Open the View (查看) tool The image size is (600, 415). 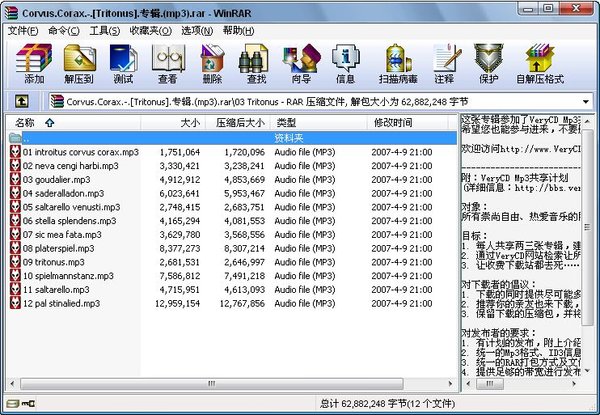point(168,63)
